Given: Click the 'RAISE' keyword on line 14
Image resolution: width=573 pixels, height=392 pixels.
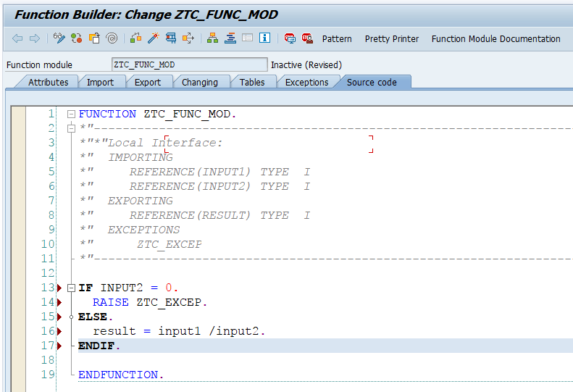Looking at the screenshot, I should pyautogui.click(x=111, y=302).
